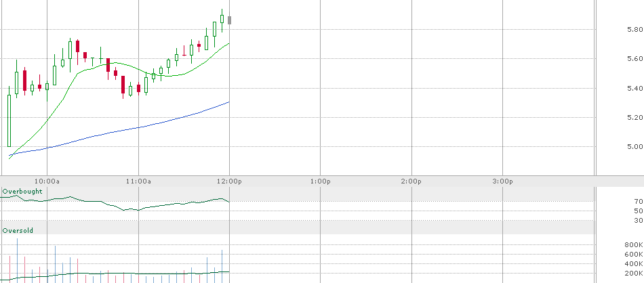Select the tall green opening candle near 5.00
644x283 pixels.
click(x=9, y=121)
